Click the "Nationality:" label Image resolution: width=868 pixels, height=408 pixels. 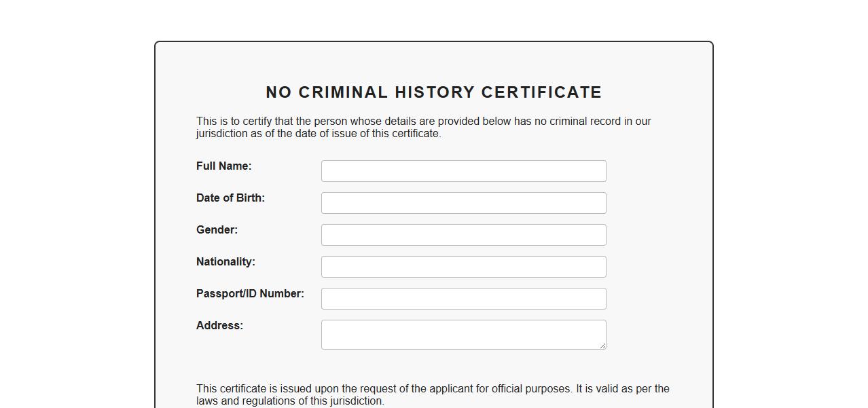[x=225, y=262]
